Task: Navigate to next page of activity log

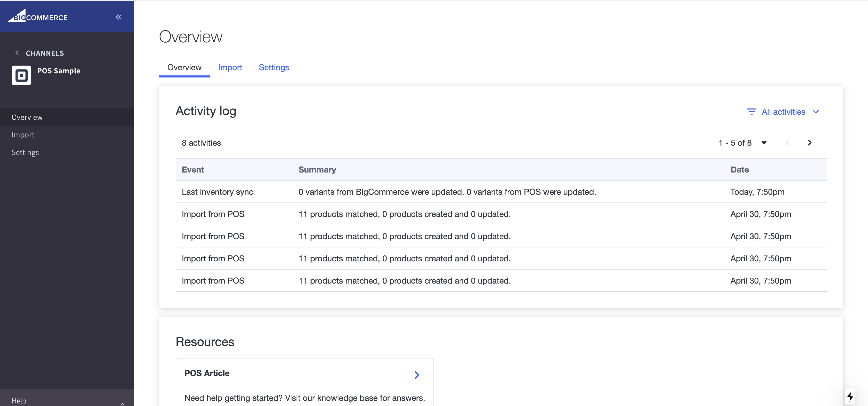Action: pos(810,143)
